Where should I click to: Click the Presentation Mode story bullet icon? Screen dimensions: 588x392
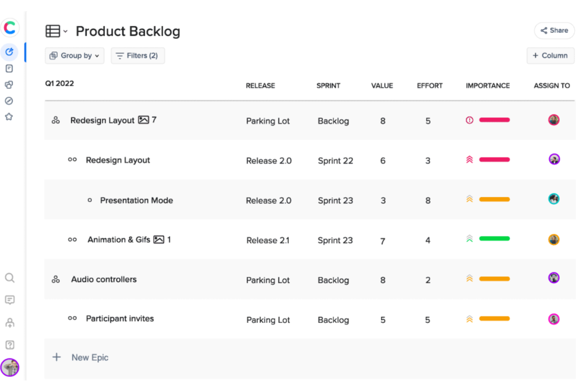(x=90, y=200)
